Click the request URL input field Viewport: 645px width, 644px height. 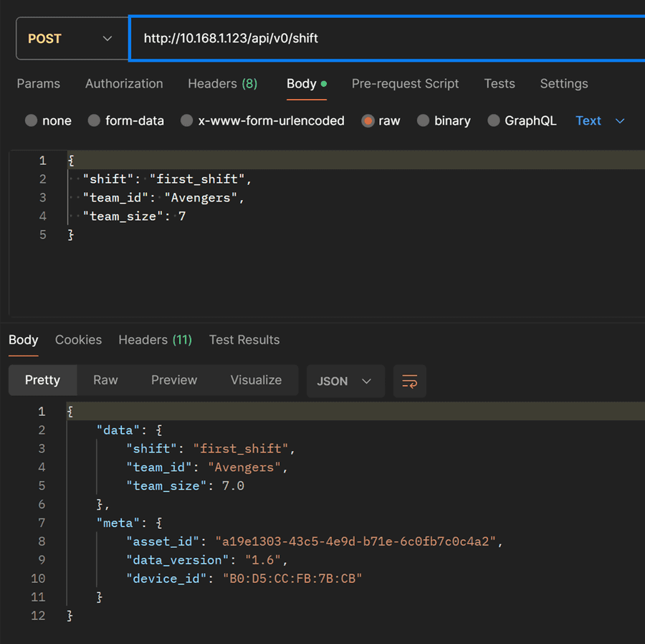coord(387,39)
